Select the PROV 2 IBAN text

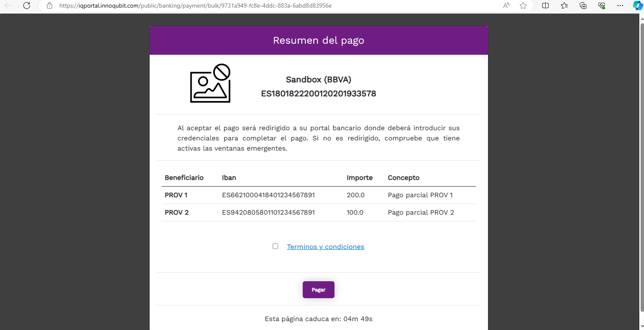point(268,212)
